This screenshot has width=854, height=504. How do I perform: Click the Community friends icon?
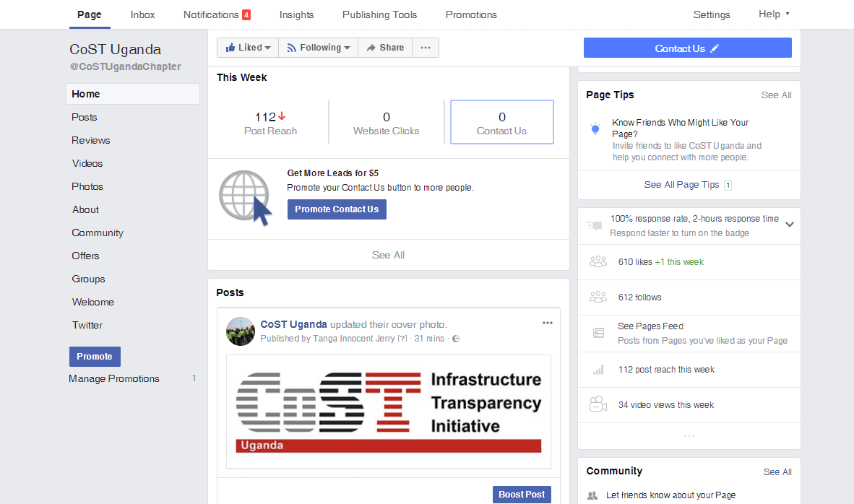point(592,495)
